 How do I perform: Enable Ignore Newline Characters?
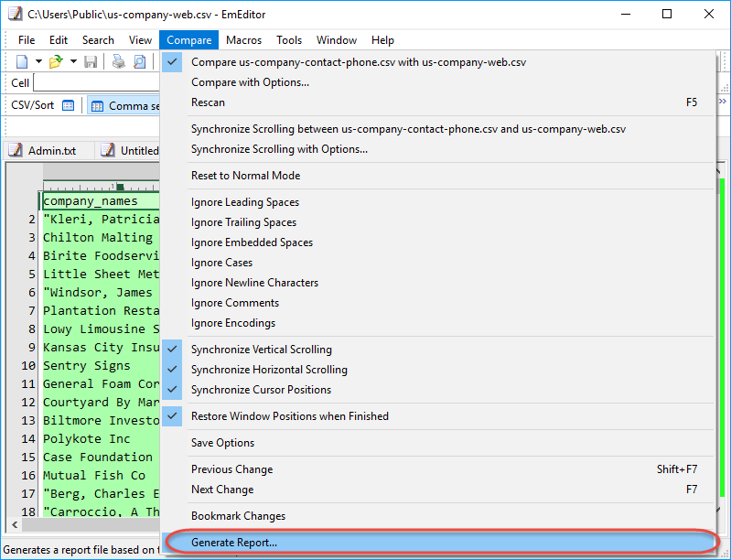point(437,282)
